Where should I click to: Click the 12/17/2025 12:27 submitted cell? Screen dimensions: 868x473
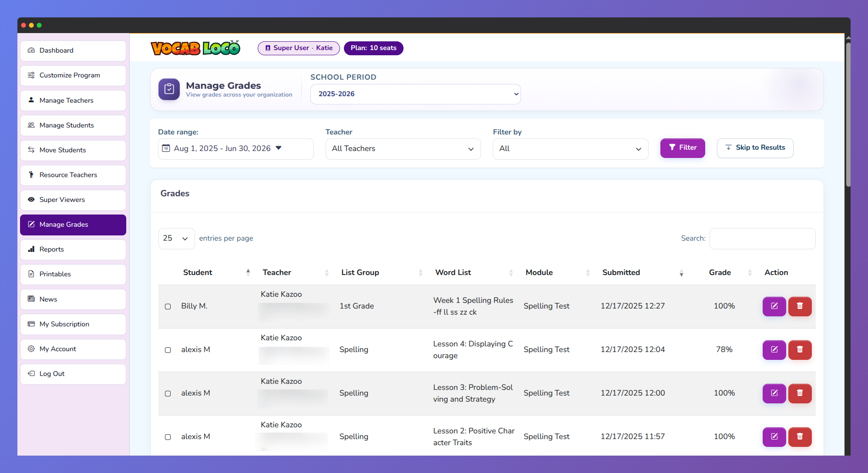[632, 306]
